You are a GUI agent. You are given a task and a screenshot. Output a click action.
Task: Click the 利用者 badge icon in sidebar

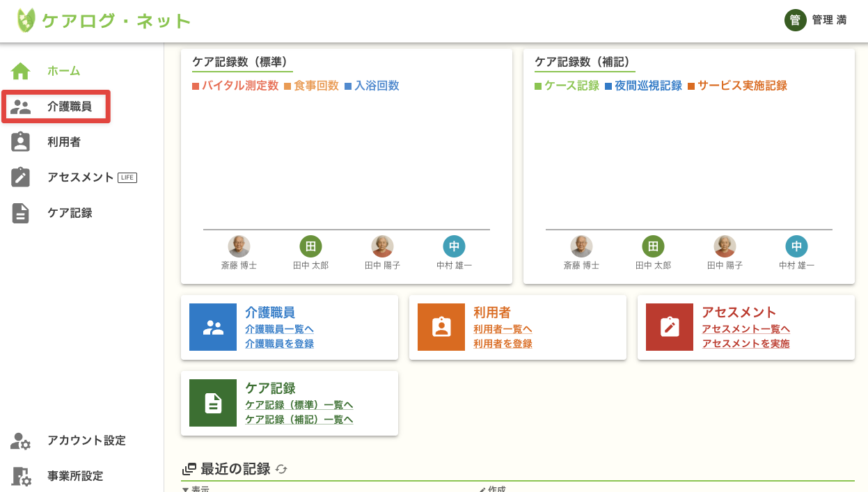click(21, 142)
